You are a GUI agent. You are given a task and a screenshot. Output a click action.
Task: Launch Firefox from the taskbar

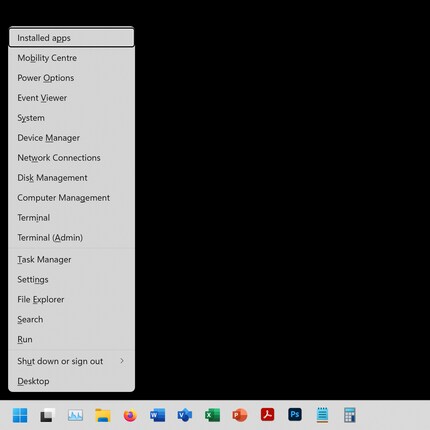click(x=130, y=415)
